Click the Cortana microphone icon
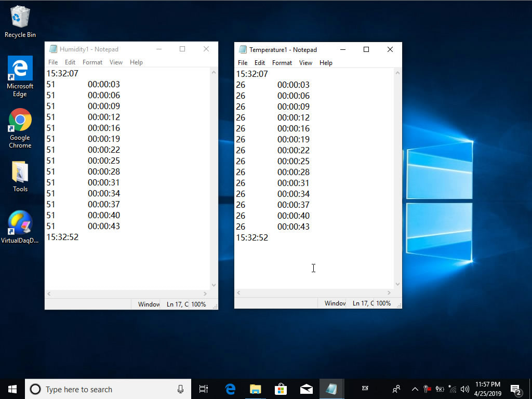Screen dimensions: 532x399 tap(180, 389)
